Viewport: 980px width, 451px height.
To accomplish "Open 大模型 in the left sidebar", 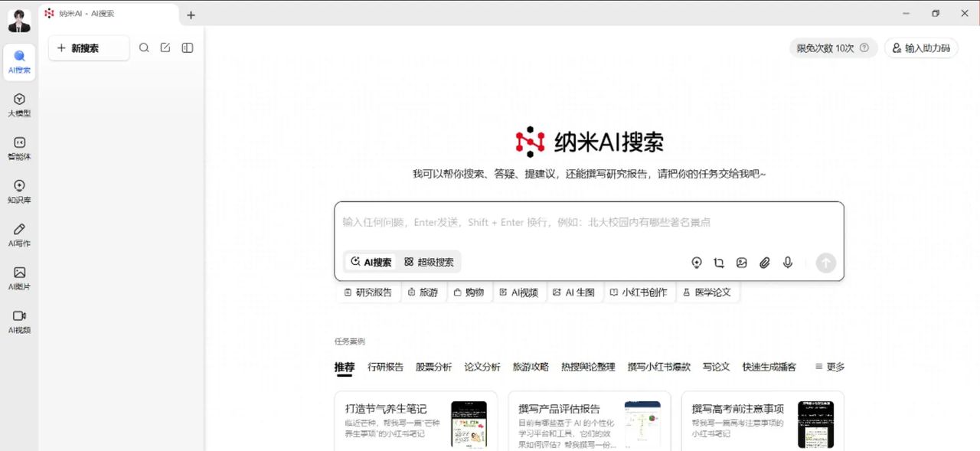I will (19, 105).
